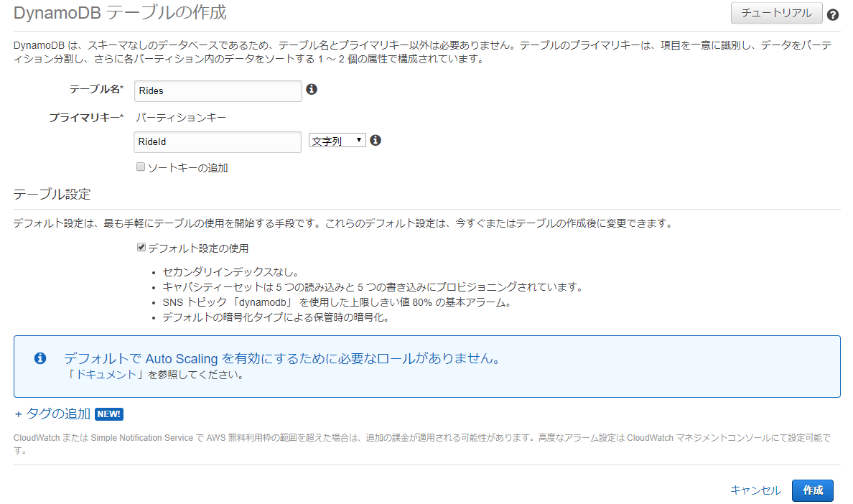Click the 作成 button to create the table
Screen dimensions: 853x504
coord(813,490)
